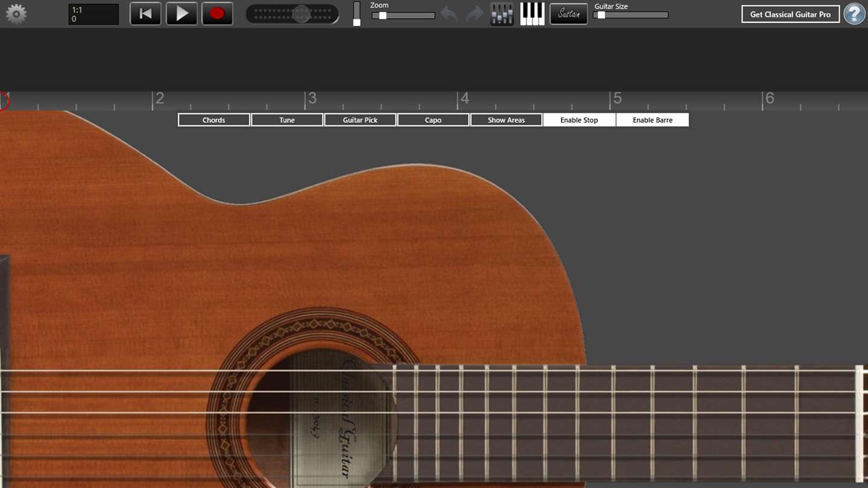Open the piano keyboard icon
The image size is (868, 488).
click(532, 14)
